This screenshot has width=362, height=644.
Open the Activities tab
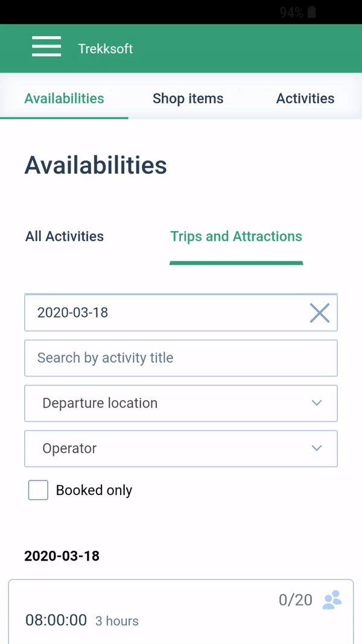coord(305,98)
